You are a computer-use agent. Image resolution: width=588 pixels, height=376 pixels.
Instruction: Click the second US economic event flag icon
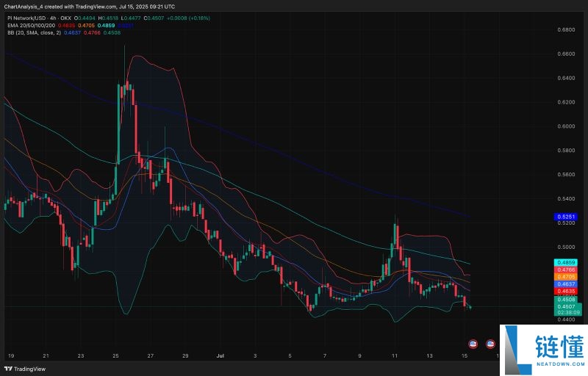[490, 344]
